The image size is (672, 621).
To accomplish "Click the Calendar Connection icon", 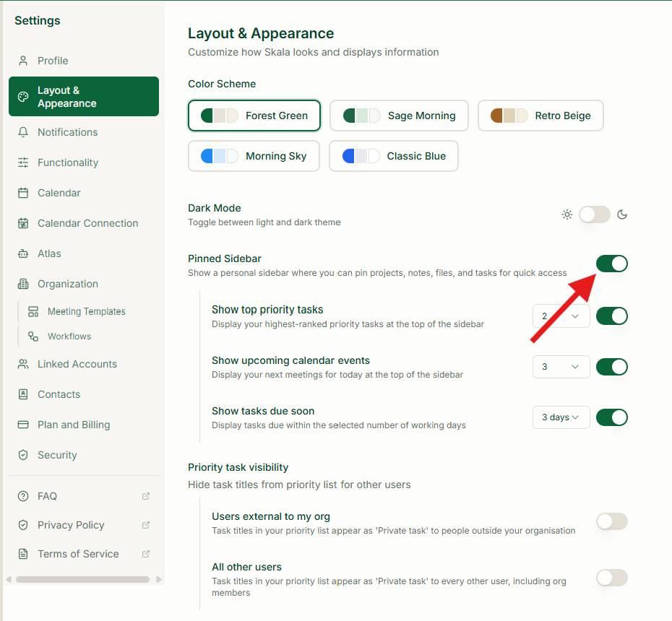I will point(23,224).
